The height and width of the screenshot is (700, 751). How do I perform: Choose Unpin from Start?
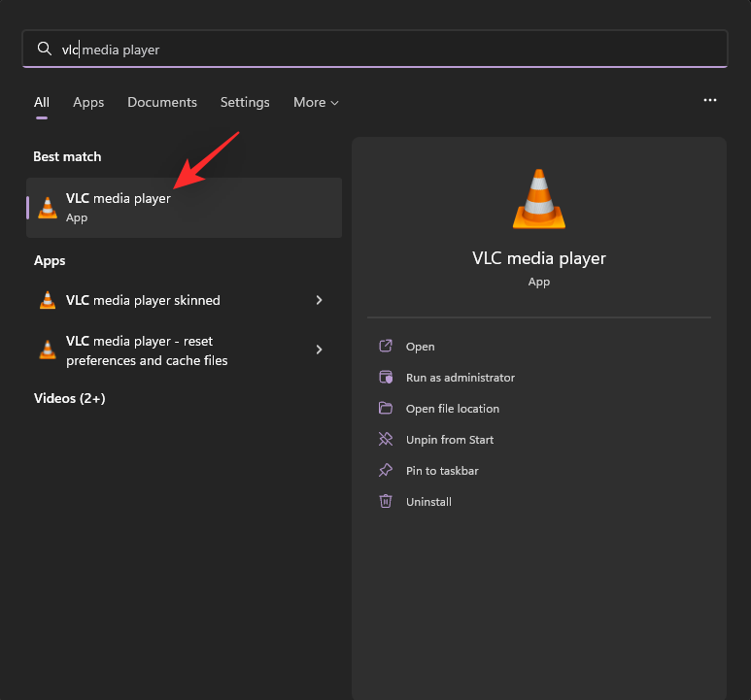tap(450, 440)
